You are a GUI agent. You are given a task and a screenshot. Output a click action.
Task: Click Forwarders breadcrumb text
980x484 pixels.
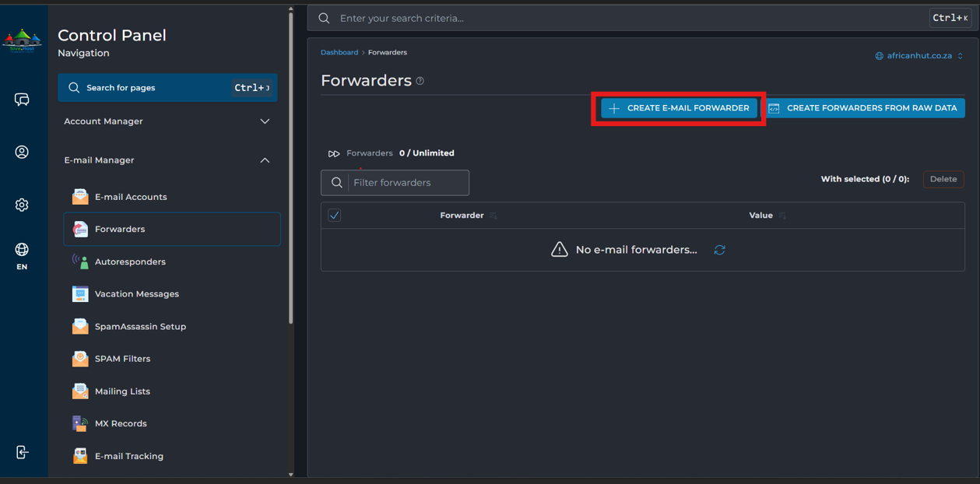[388, 52]
